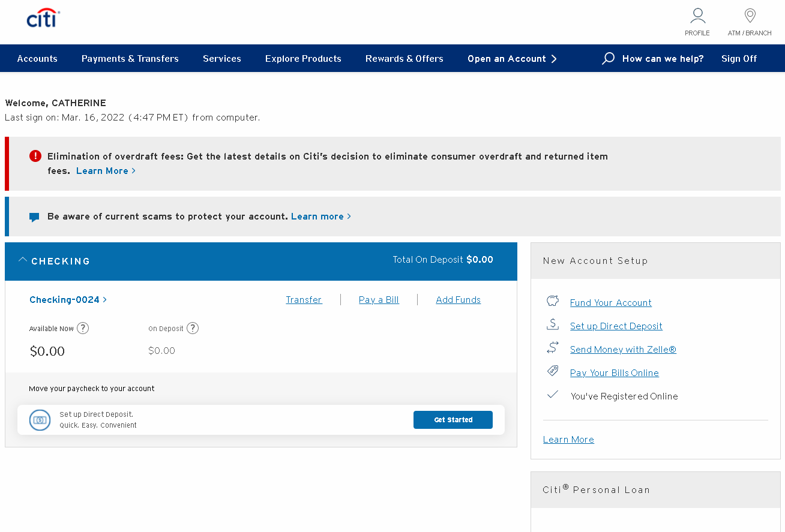Click the On Deposit help icon

192,328
